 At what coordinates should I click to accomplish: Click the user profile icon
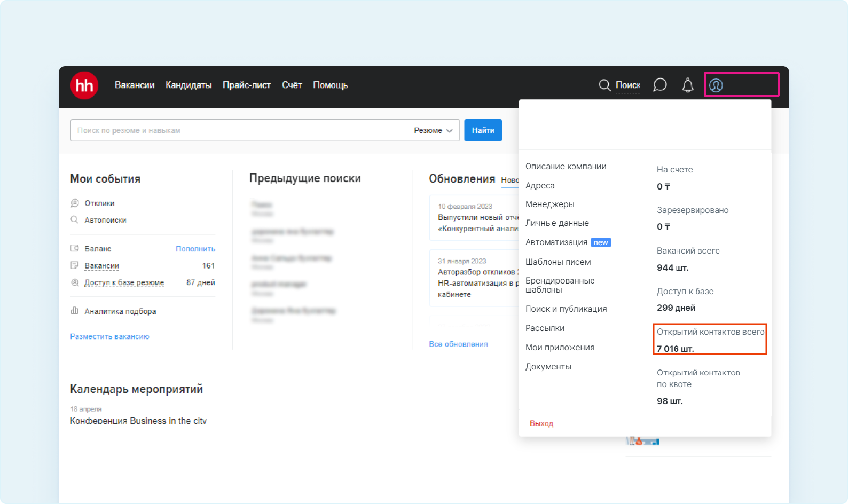click(716, 85)
